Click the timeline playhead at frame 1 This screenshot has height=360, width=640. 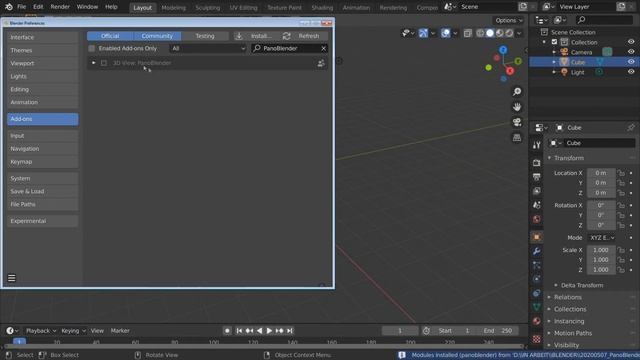pyautogui.click(x=19, y=341)
